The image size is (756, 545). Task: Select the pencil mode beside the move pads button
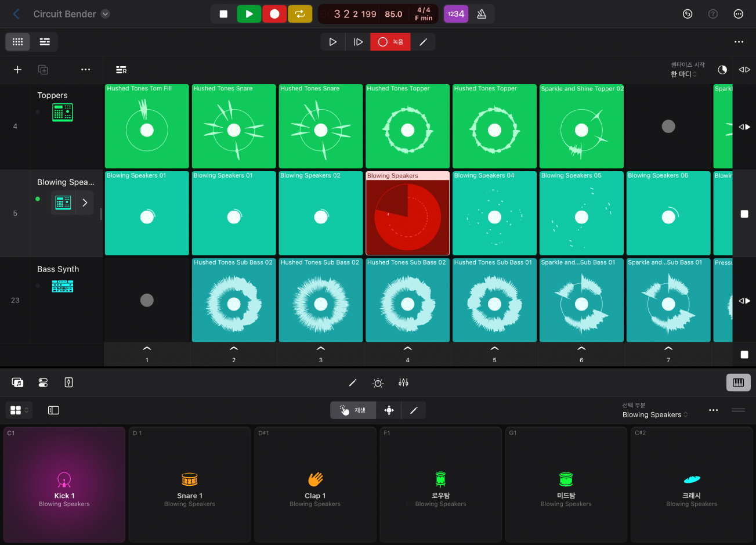tap(414, 410)
